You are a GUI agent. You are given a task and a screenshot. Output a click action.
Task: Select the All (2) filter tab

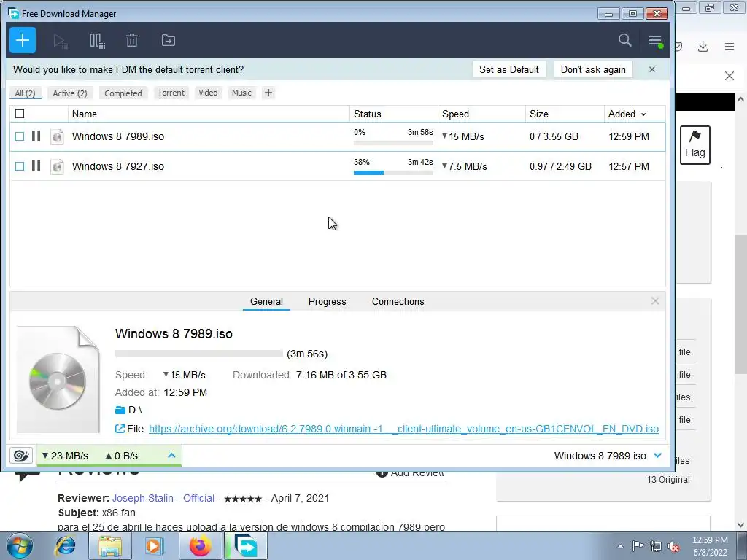(x=26, y=93)
